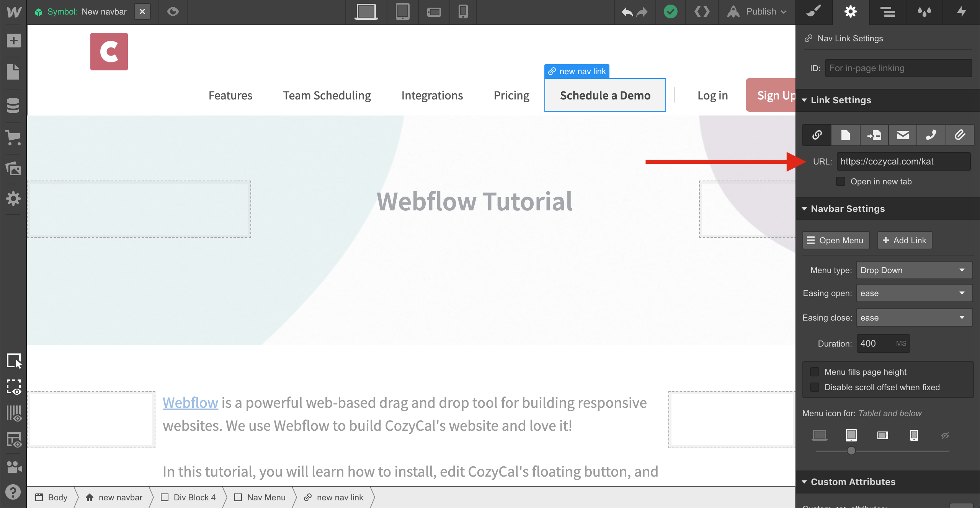980x508 pixels.
Task: Open the Pages panel icon
Action: tap(13, 72)
